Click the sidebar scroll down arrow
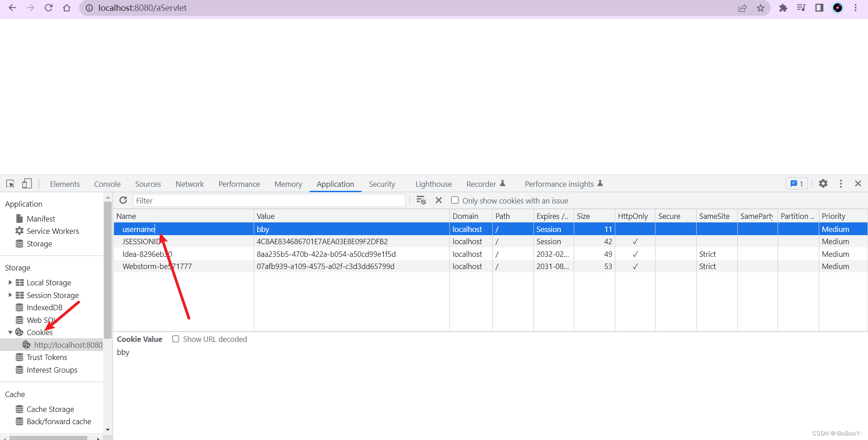The image size is (868, 440). pos(108,430)
